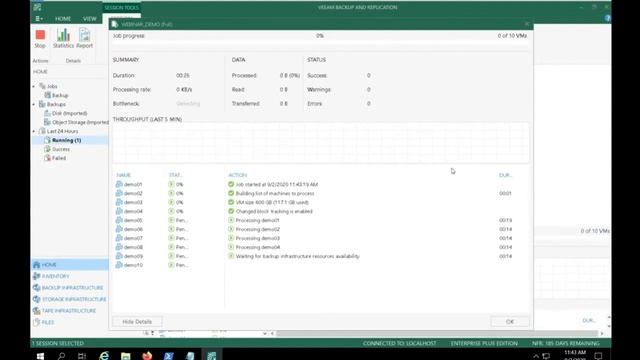This screenshot has height=360, width=640.
Task: Sort by the ACTION column header
Action: 238,175
